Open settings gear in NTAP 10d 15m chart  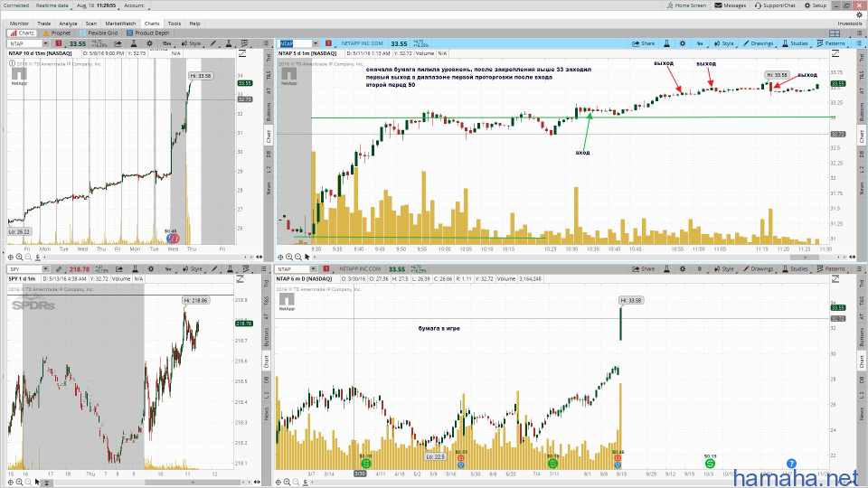point(149,43)
